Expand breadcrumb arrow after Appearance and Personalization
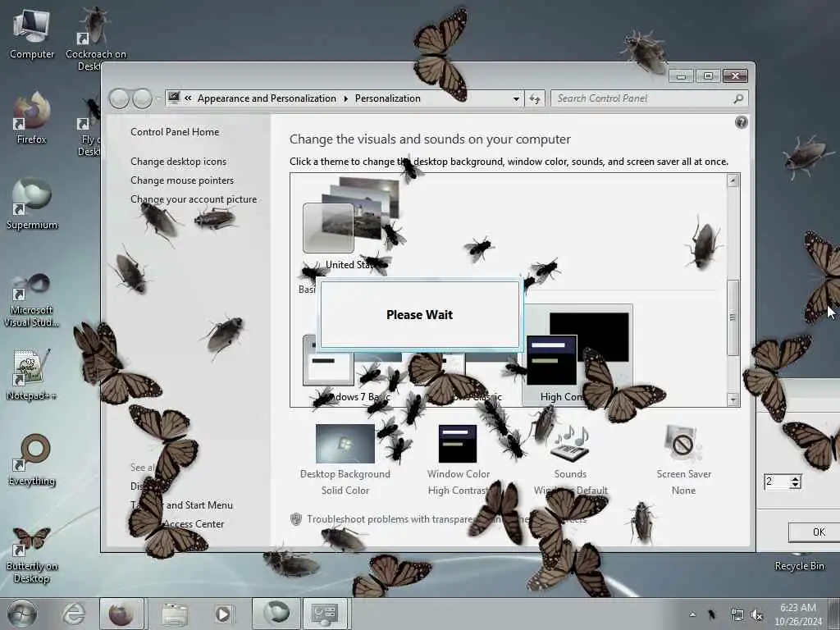840x630 pixels. pyautogui.click(x=345, y=98)
